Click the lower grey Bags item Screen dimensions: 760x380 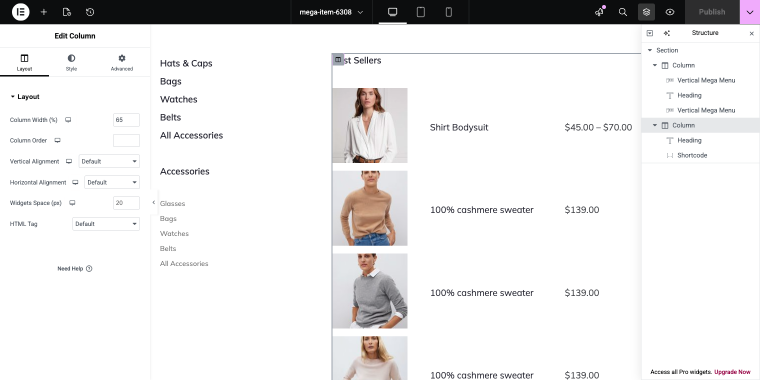(168, 219)
